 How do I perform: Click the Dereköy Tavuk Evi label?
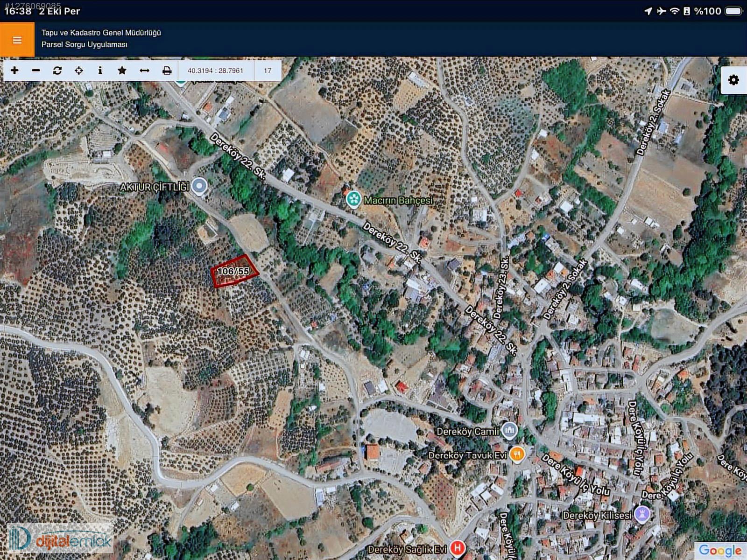coord(467,455)
